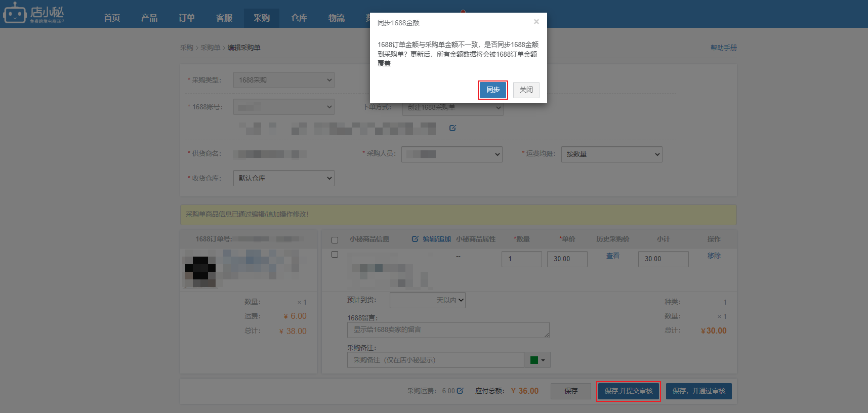Open the 收货仓库 dropdown showing 默认仓库

(284, 178)
